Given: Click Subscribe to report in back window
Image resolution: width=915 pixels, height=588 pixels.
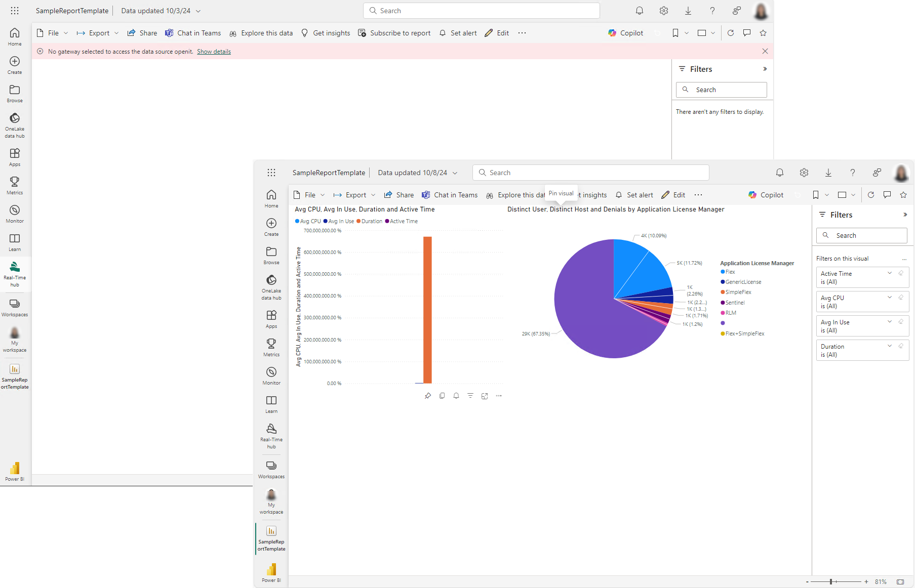Looking at the screenshot, I should point(394,33).
